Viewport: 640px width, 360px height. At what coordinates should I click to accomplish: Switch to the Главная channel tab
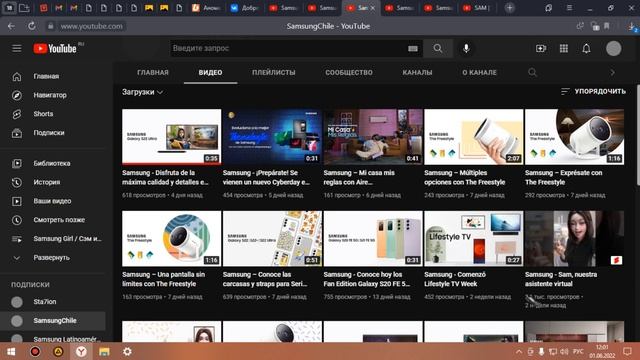click(153, 73)
